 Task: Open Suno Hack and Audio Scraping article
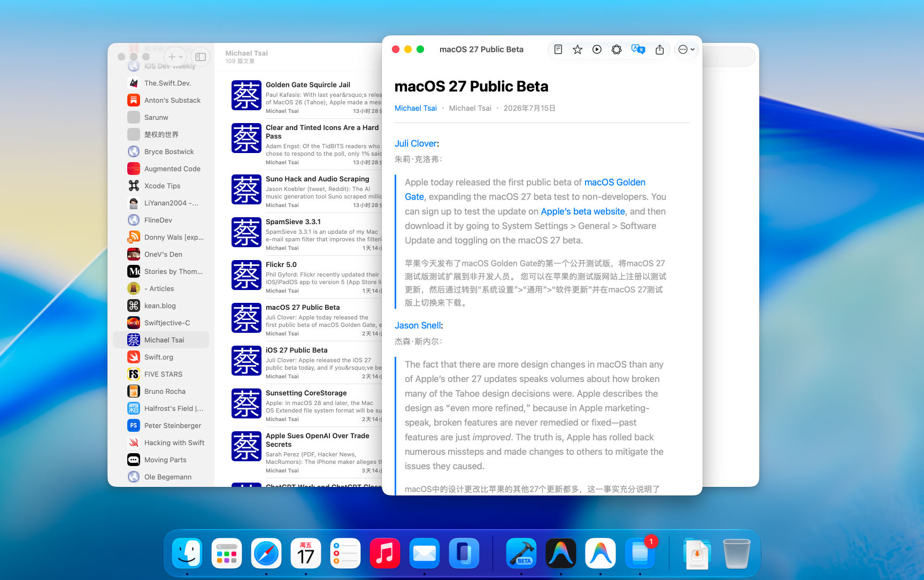(x=306, y=191)
